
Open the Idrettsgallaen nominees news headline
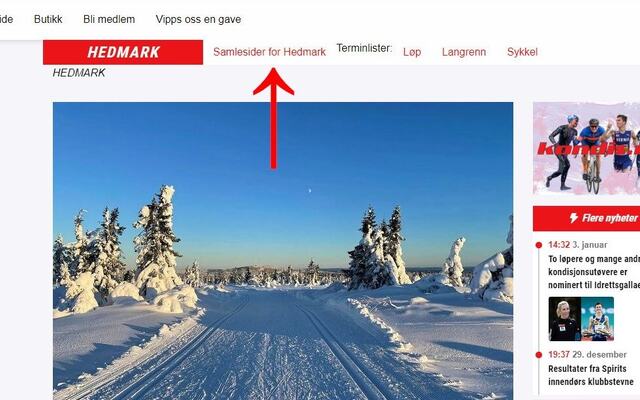point(594,272)
